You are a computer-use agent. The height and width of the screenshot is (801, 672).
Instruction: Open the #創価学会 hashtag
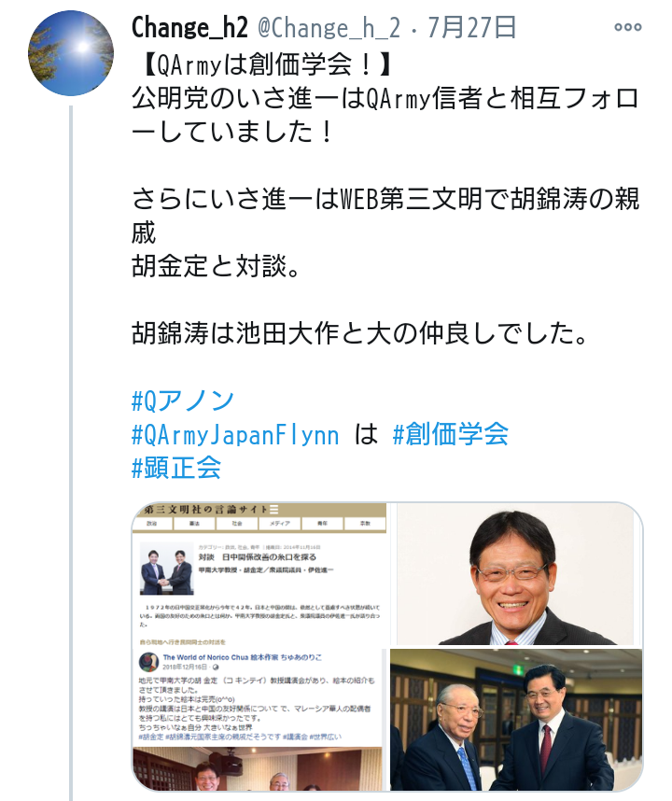click(x=451, y=434)
